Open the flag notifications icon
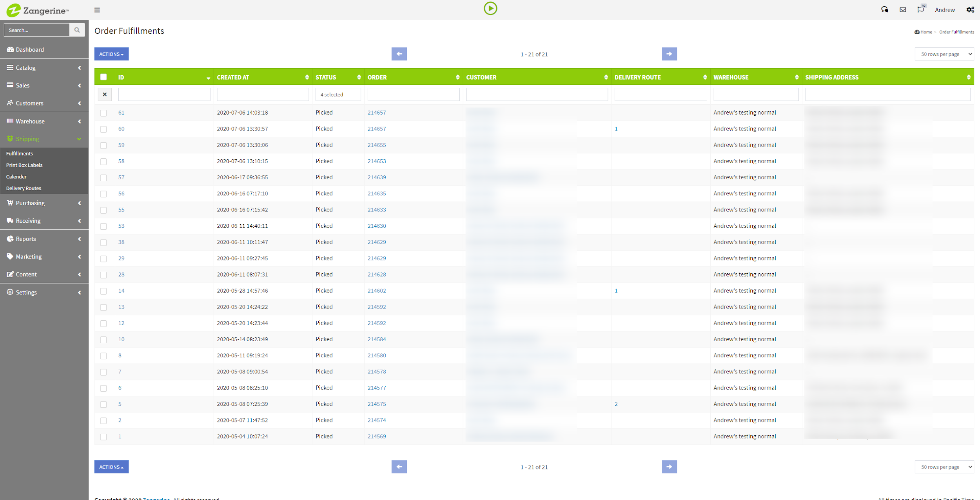 pyautogui.click(x=920, y=10)
